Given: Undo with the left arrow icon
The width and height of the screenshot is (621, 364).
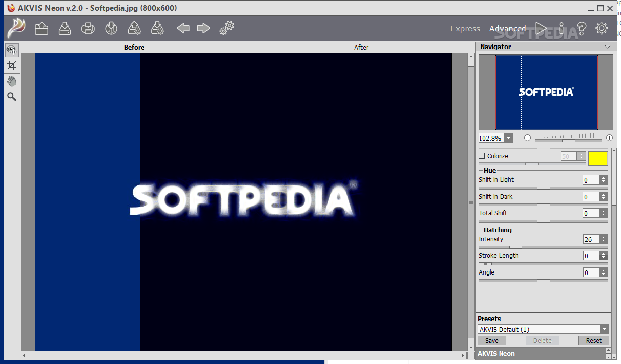Looking at the screenshot, I should point(183,28).
